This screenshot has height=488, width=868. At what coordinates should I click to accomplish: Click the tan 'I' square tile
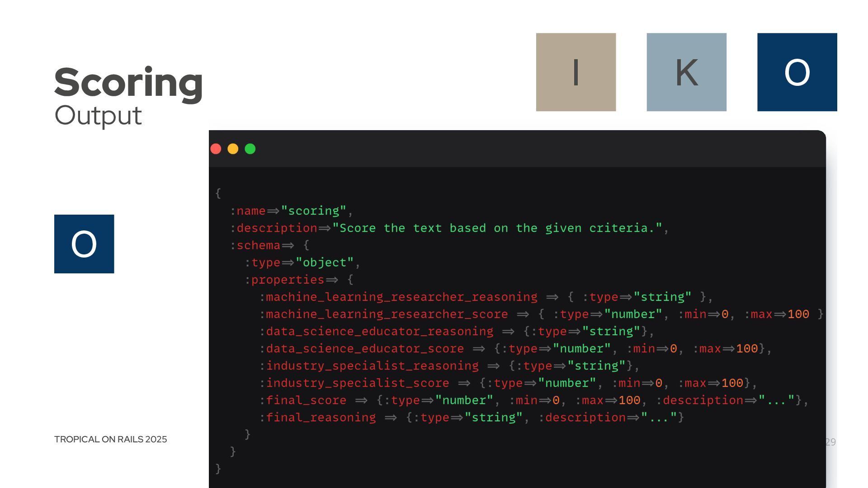coord(576,72)
